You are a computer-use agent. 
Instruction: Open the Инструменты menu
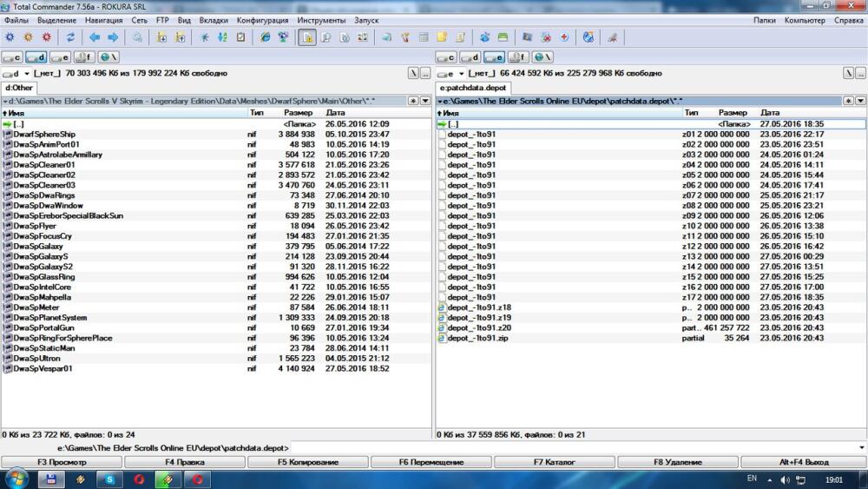pos(321,20)
